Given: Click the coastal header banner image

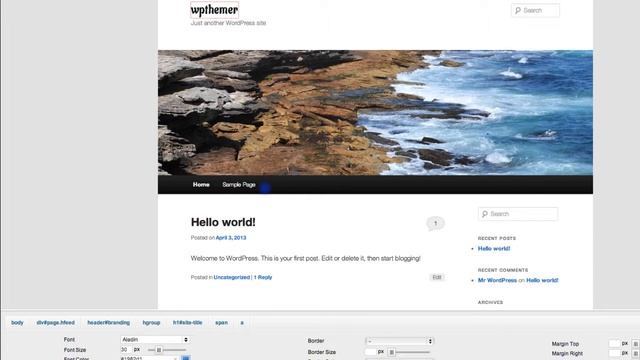Looking at the screenshot, I should 375,112.
